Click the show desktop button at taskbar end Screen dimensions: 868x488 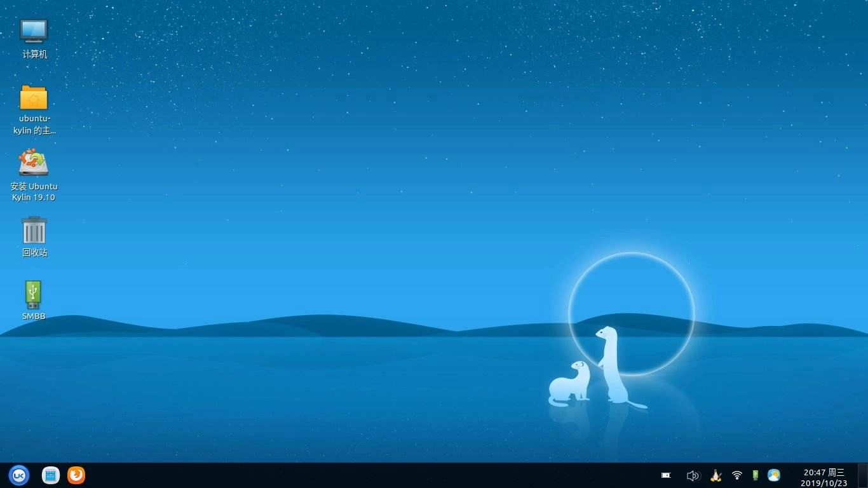(x=862, y=475)
